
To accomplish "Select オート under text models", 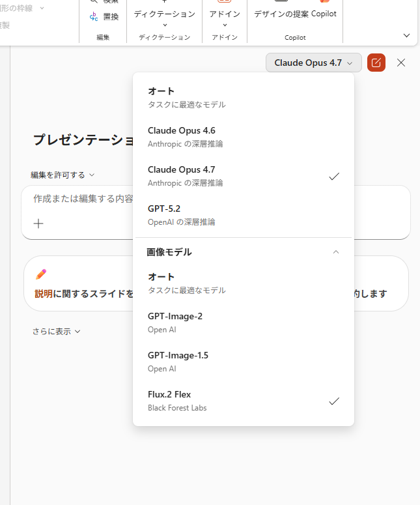I will click(244, 97).
